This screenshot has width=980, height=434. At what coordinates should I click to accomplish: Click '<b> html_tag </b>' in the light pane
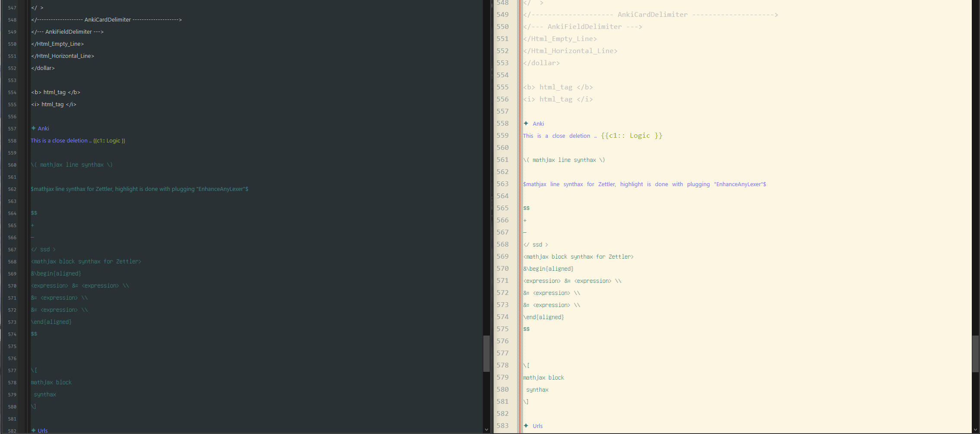(x=558, y=87)
